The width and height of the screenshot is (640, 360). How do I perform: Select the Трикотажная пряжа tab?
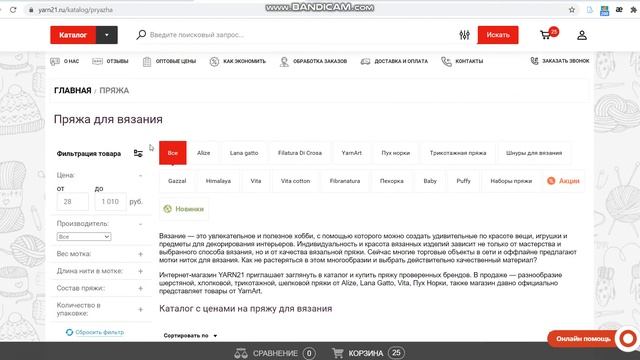(458, 153)
